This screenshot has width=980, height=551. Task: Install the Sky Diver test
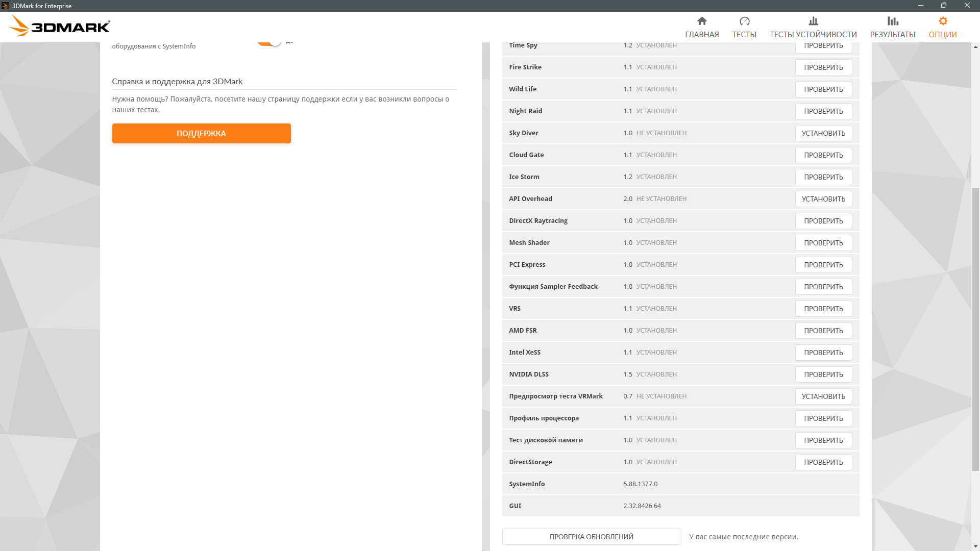click(x=823, y=133)
